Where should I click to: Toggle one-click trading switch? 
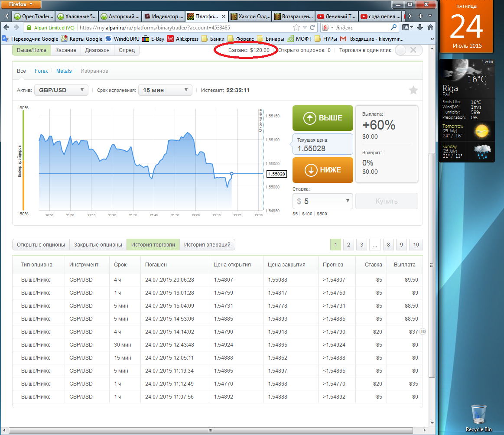coord(408,50)
